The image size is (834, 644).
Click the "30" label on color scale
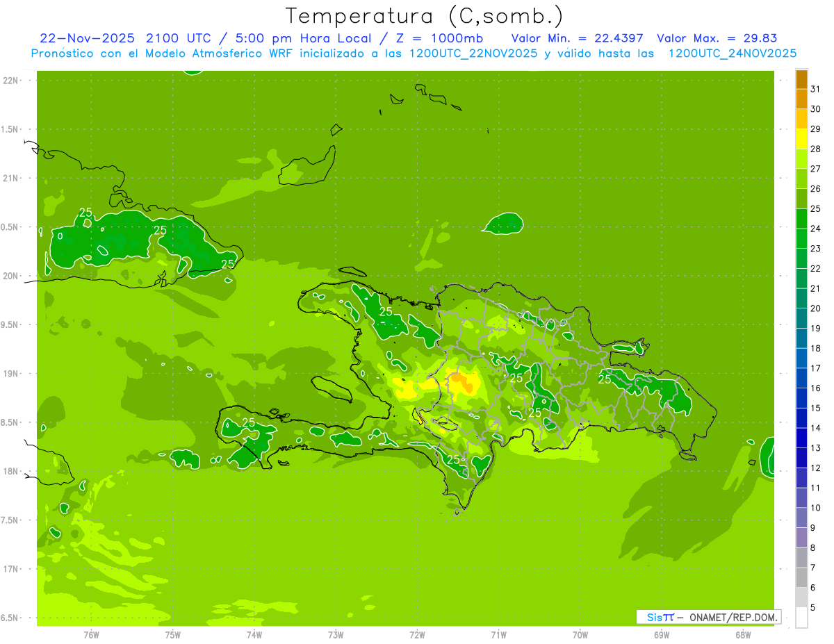(815, 109)
